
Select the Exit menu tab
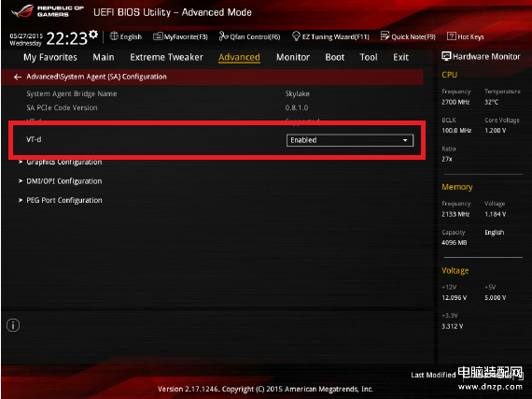(x=400, y=57)
